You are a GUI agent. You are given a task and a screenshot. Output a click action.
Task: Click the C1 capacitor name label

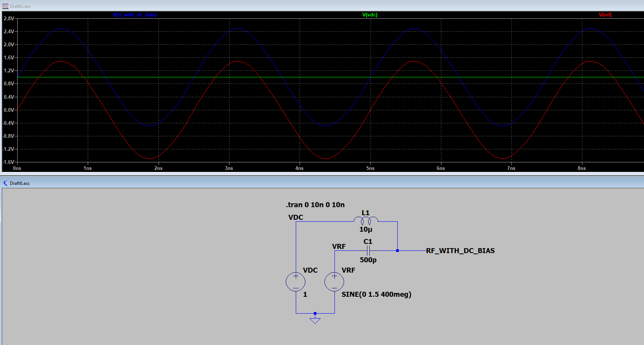(368, 242)
